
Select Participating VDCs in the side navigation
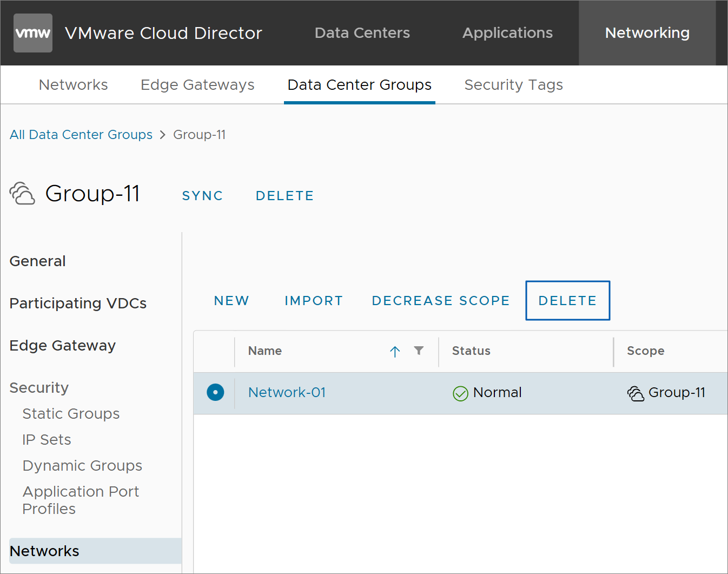(78, 304)
